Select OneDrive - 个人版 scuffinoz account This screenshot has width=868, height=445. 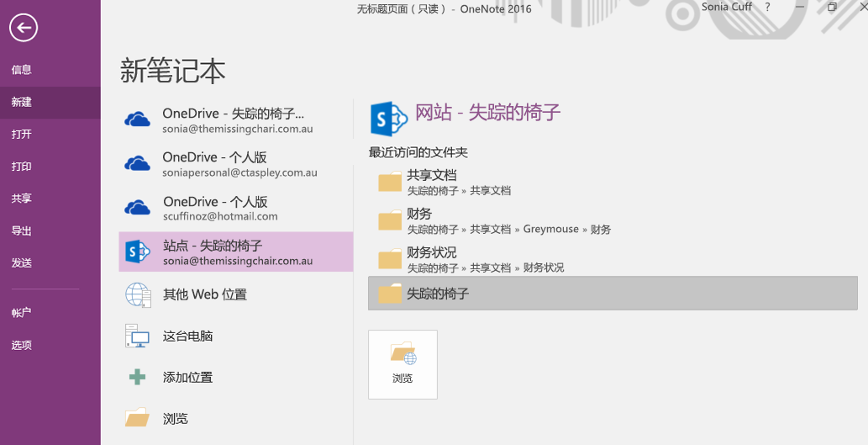[236, 208]
